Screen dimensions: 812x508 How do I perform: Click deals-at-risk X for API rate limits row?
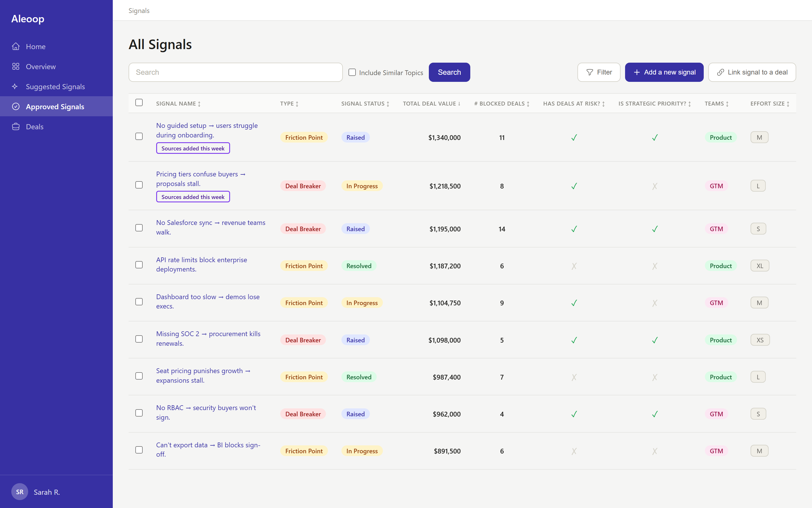(574, 266)
